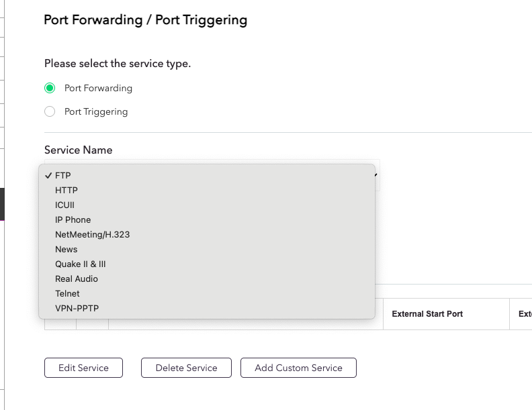
Task: Click the Service Name dropdown arrow
Action: (376, 175)
